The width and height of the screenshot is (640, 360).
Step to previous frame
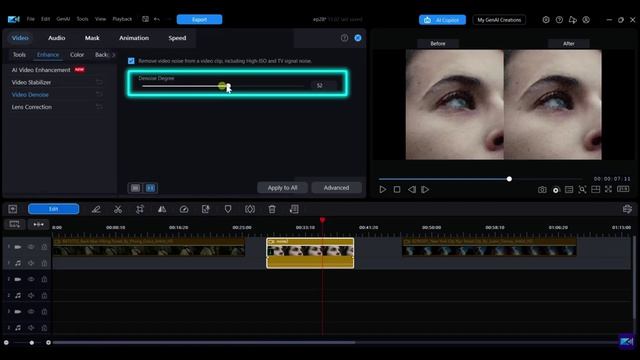(x=412, y=189)
